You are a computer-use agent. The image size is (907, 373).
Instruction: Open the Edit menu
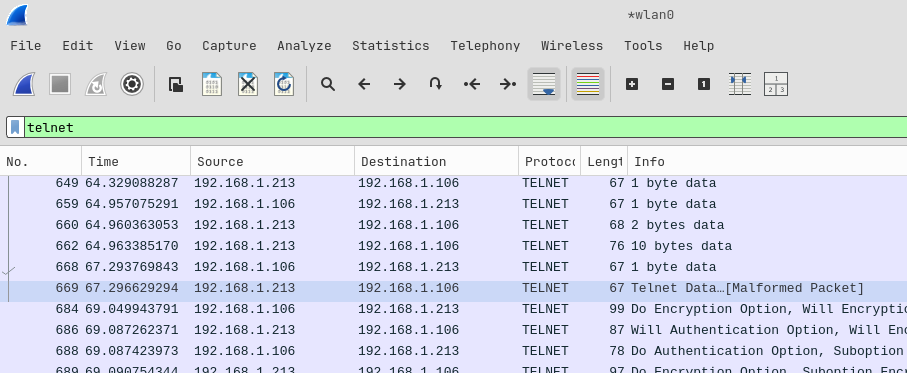[x=78, y=46]
